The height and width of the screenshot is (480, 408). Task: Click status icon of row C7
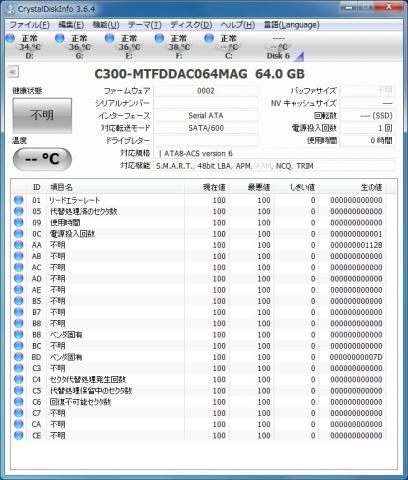coord(19,413)
